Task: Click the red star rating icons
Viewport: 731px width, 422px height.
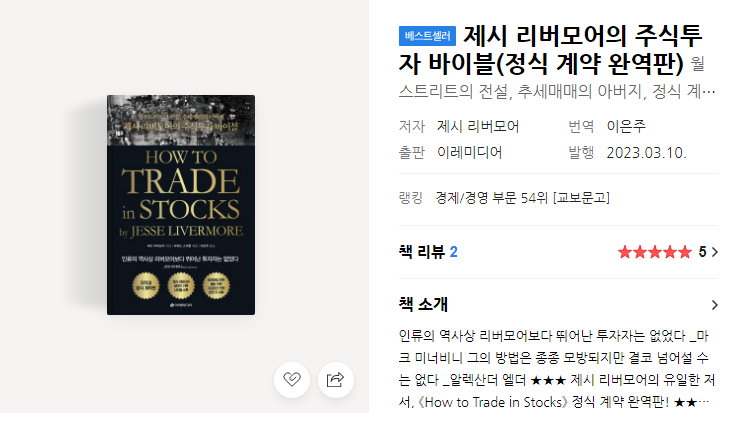Action: 655,252
